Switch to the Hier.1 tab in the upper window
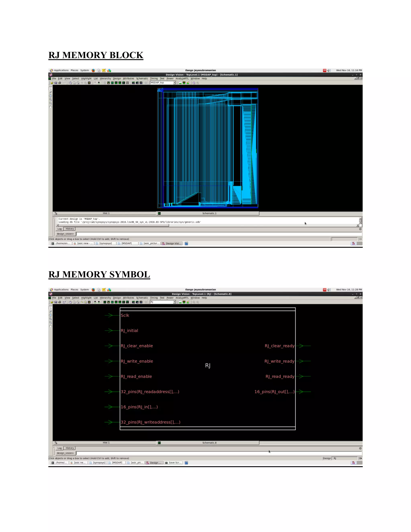Viewport: 411px width, 532px height. click(106, 213)
